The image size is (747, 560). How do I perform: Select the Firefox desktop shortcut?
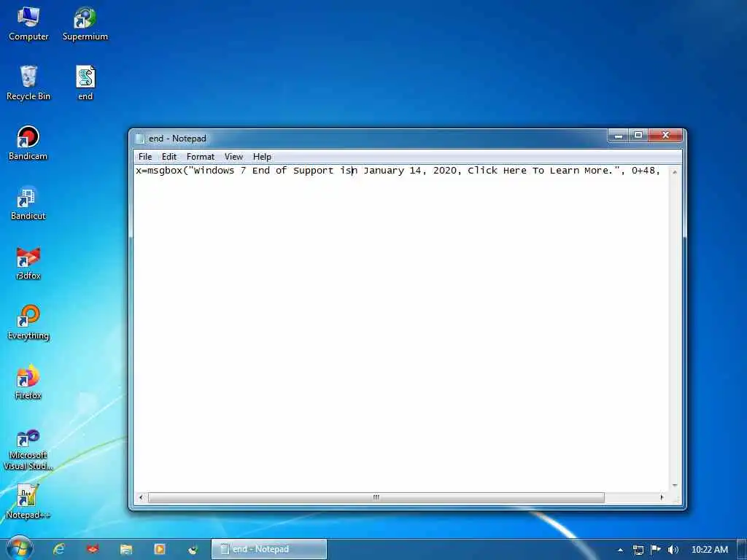tap(28, 382)
